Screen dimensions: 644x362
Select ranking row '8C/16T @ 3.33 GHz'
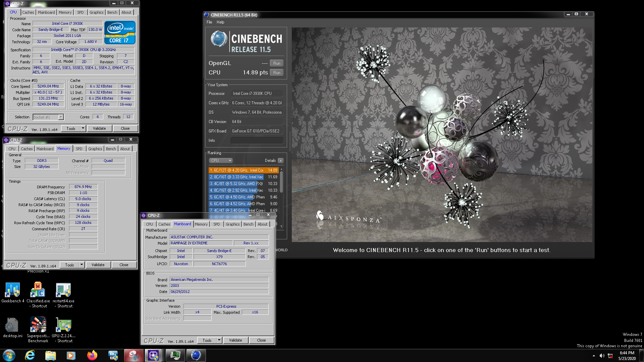click(244, 177)
